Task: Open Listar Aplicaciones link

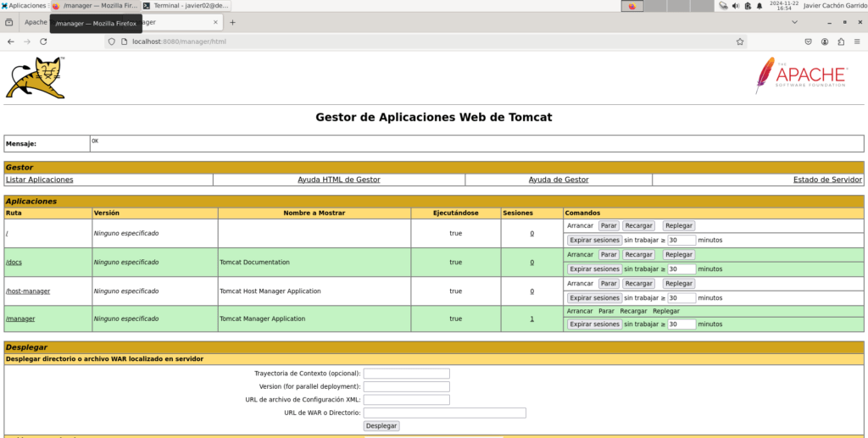Action: (39, 180)
